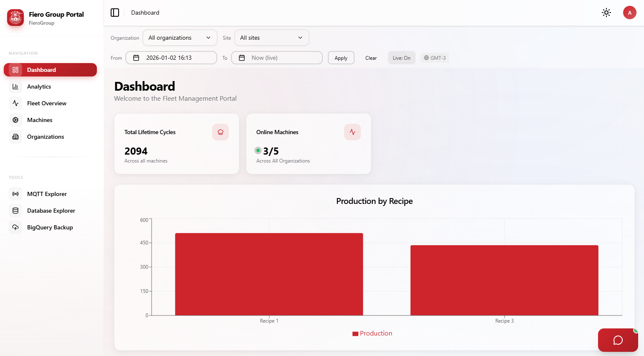The image size is (644, 356).
Task: Toggle the theme with the sun icon
Action: pos(606,13)
